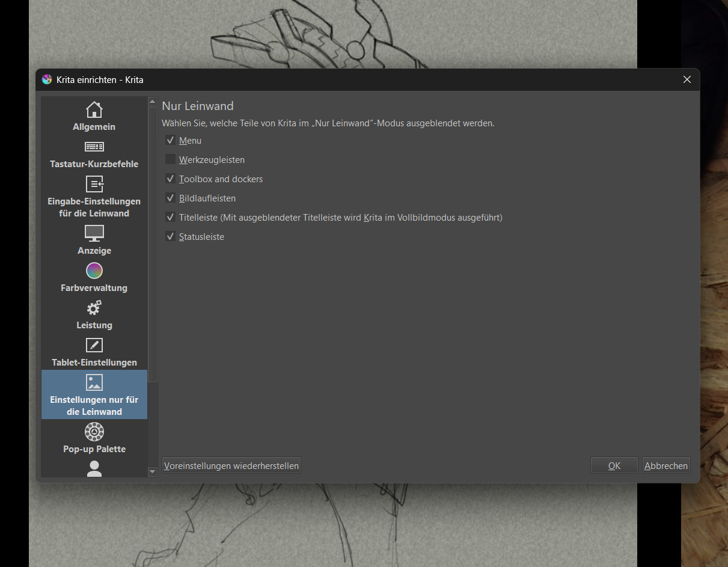Close the Krita einrichten dialog
The height and width of the screenshot is (567, 728).
tap(687, 79)
